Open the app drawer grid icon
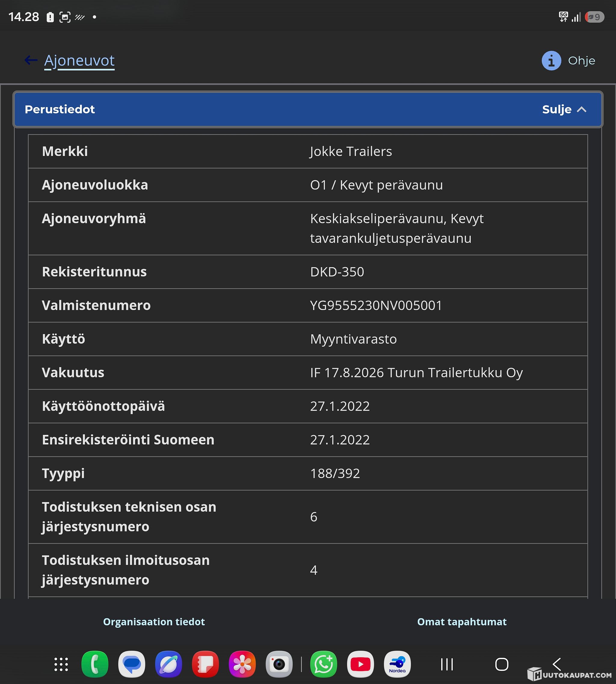This screenshot has width=616, height=684. point(61,664)
